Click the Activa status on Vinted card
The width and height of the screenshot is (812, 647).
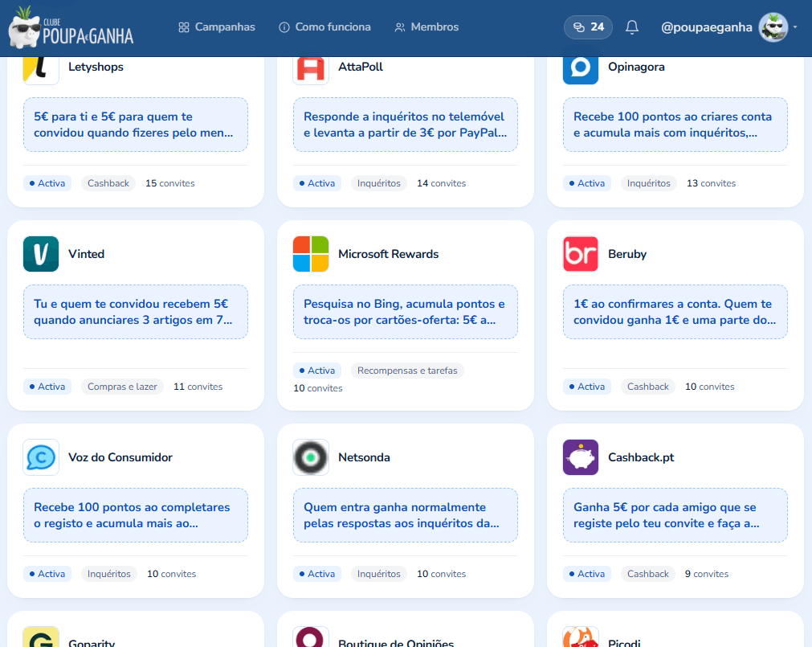pyautogui.click(x=47, y=387)
